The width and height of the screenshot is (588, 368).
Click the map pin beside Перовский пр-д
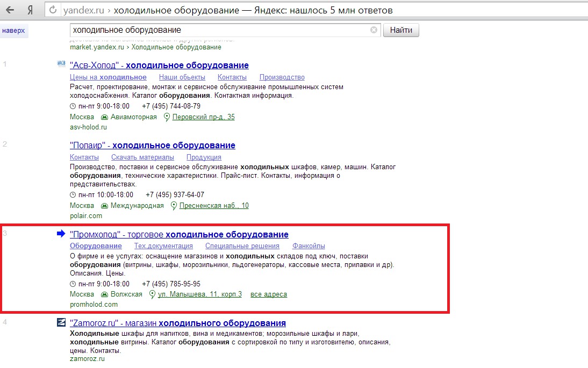[x=167, y=117]
